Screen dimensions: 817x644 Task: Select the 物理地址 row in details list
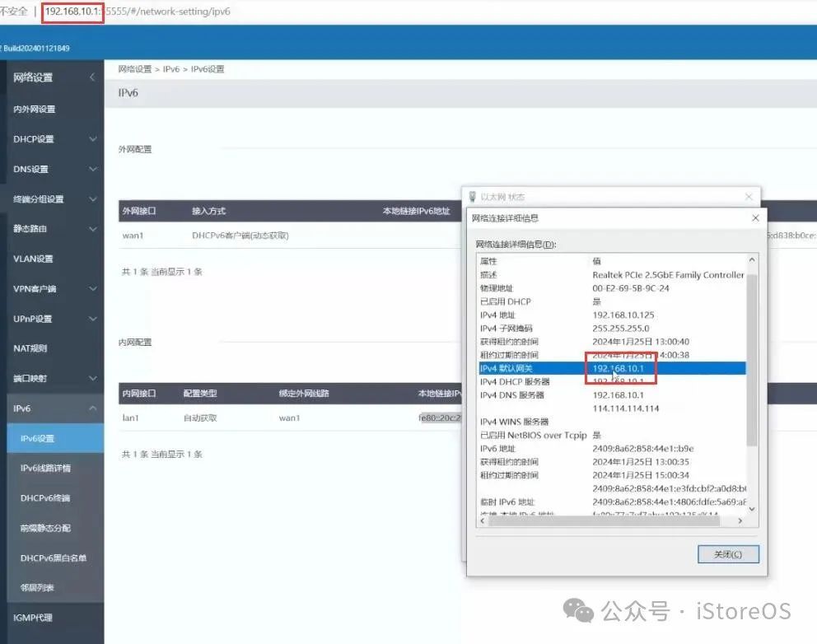click(612, 288)
